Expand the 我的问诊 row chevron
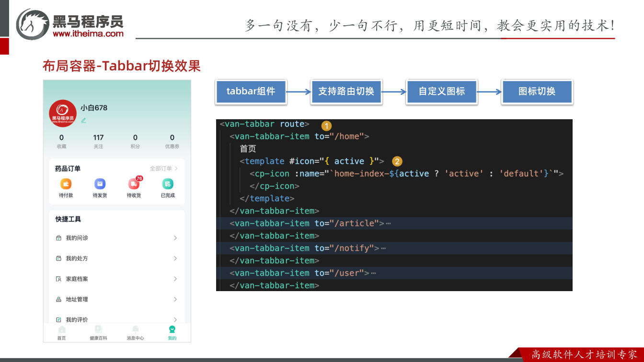This screenshot has height=362, width=644. click(x=175, y=238)
